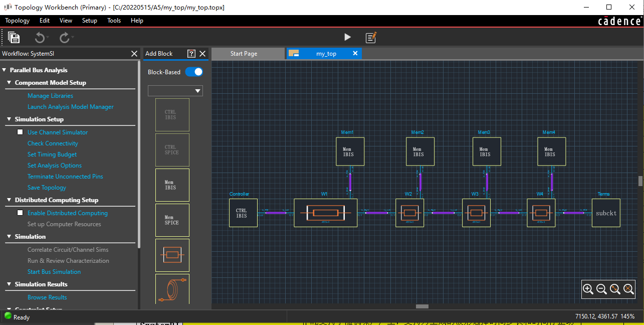Pick the CTRL SPICE block in palette
Screen dimensions: 644x325
(x=172, y=150)
